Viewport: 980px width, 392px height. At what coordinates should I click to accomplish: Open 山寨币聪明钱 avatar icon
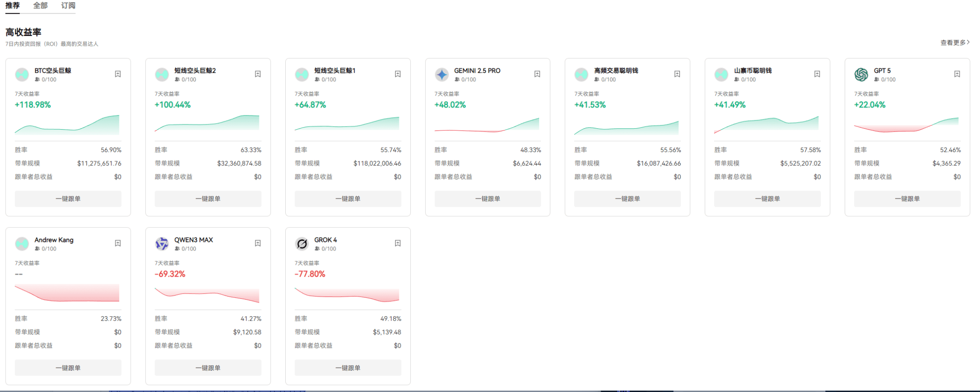click(721, 74)
